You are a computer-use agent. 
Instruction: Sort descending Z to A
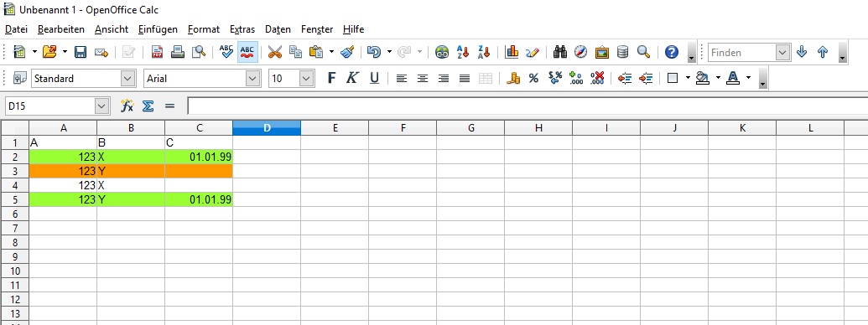[x=483, y=52]
